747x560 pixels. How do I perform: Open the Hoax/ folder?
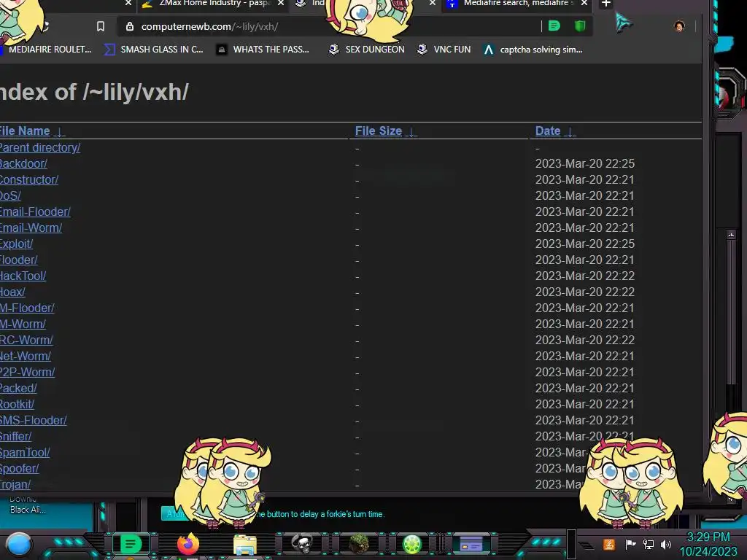[12, 292]
